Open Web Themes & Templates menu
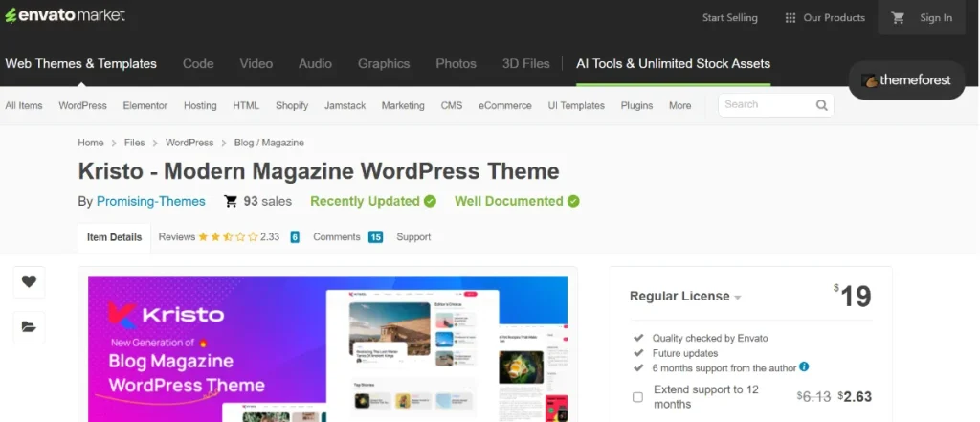Screen dimensions: 980x422 pos(80,64)
